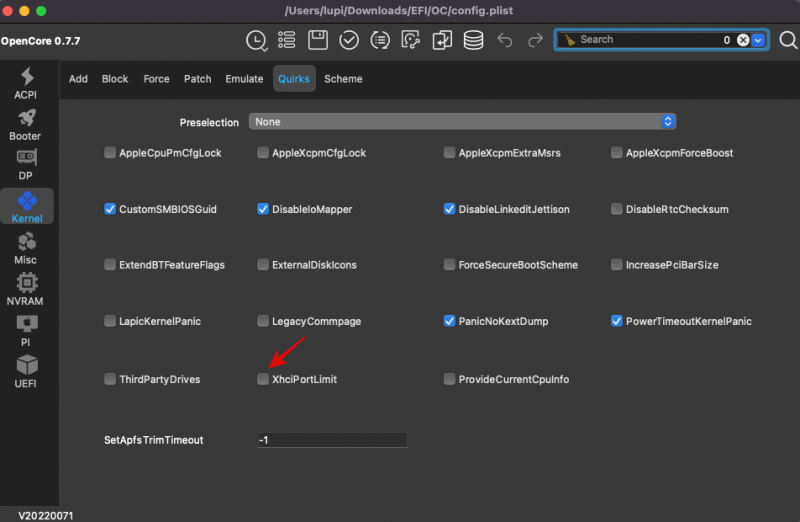Open the UEFI section in sidebar
The image size is (800, 522).
pyautogui.click(x=26, y=370)
